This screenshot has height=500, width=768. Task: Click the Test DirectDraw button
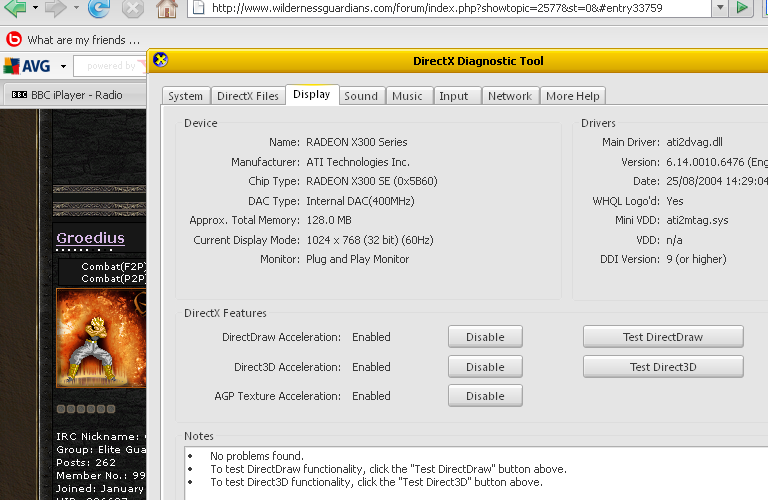663,337
